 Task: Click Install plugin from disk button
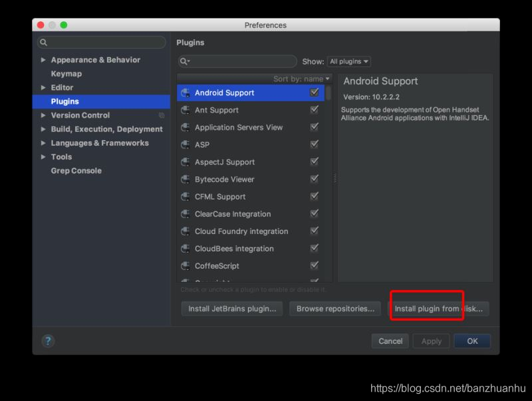pyautogui.click(x=438, y=309)
